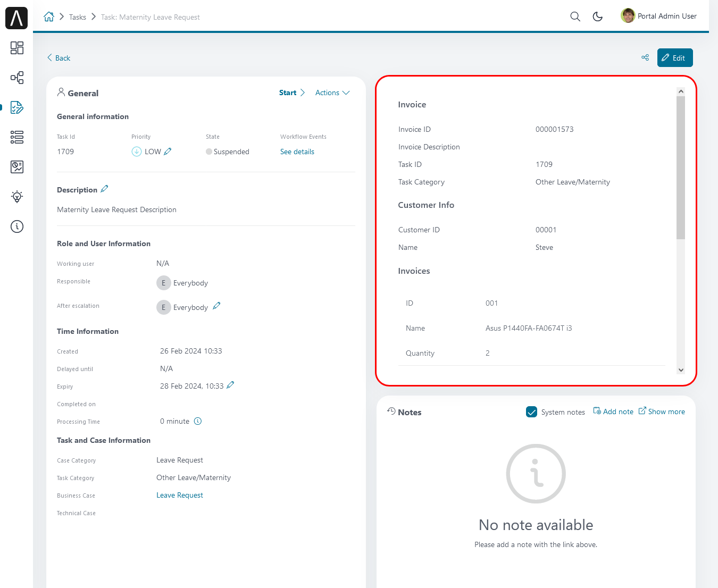Click the lightbulb icon in sidebar
The width and height of the screenshot is (718, 588).
[17, 197]
